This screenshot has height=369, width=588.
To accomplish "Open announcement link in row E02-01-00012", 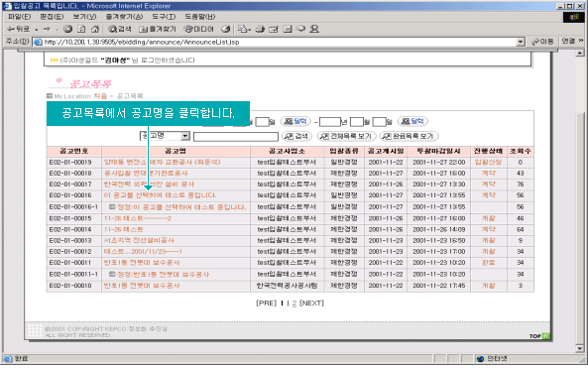I will (143, 252).
